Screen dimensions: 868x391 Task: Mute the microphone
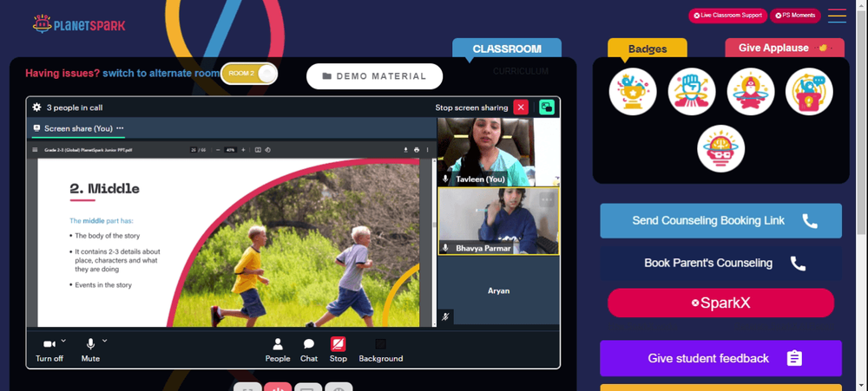(x=90, y=350)
